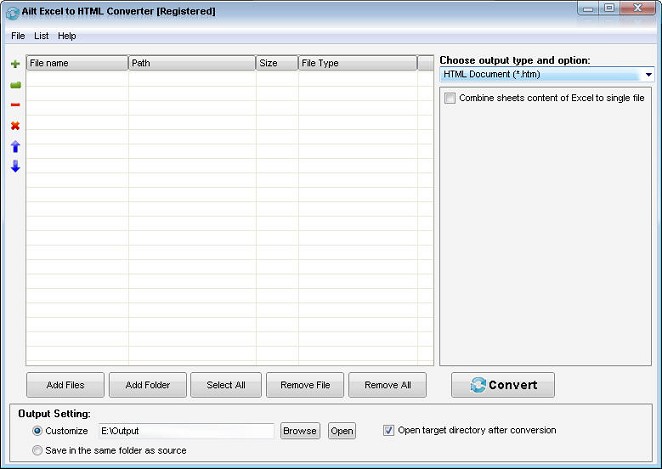Open the Help menu
The height and width of the screenshot is (469, 662).
coord(67,36)
